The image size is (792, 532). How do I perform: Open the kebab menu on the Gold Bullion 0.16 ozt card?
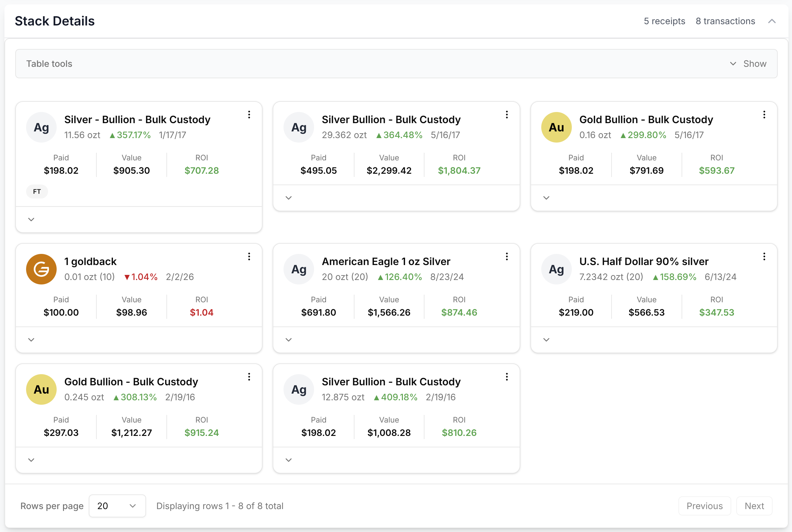click(764, 115)
